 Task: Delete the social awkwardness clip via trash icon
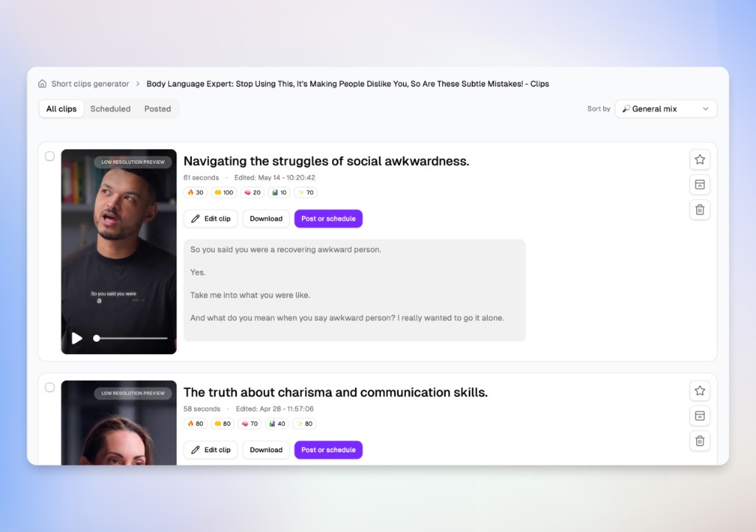coord(700,210)
